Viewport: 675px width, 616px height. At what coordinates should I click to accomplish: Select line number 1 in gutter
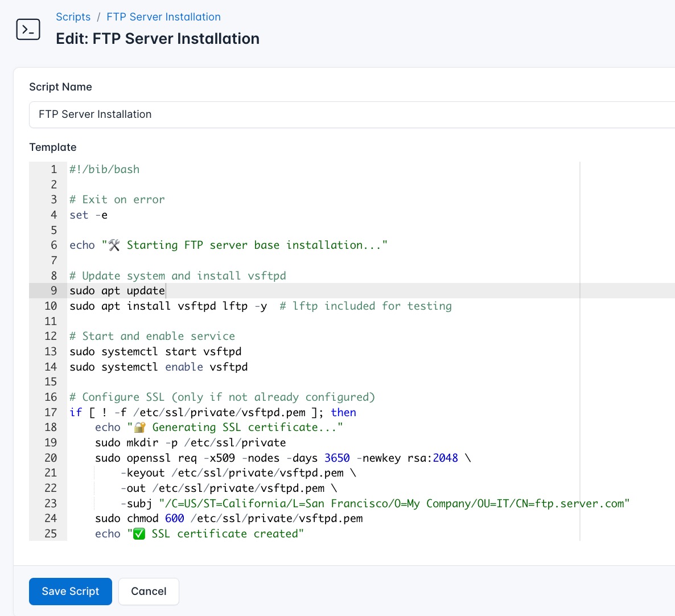point(54,169)
